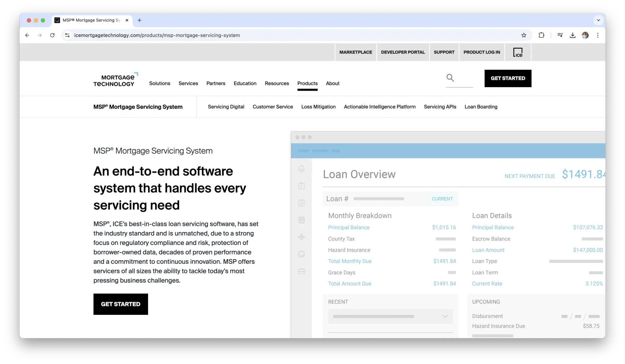The height and width of the screenshot is (364, 625).
Task: Switch to Loss Mitigation section
Action: (x=319, y=107)
